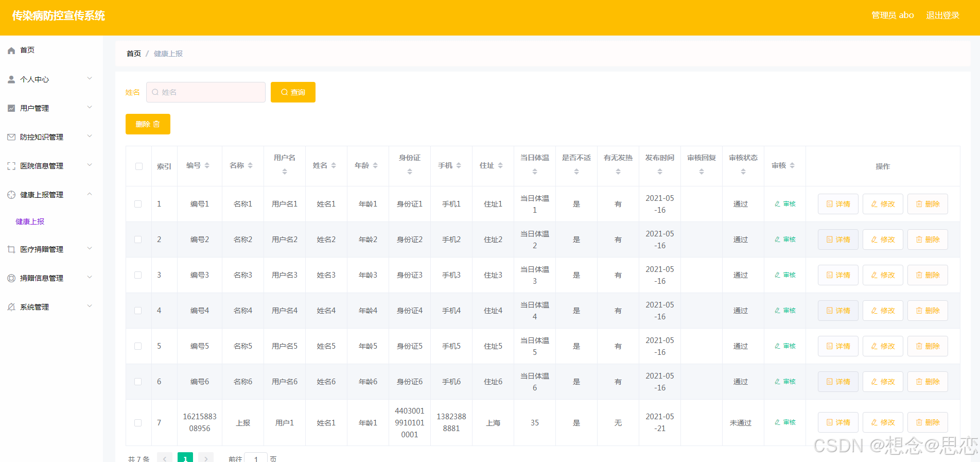The width and height of the screenshot is (980, 462).
Task: Check the row 编号5 checkbox
Action: [x=138, y=346]
